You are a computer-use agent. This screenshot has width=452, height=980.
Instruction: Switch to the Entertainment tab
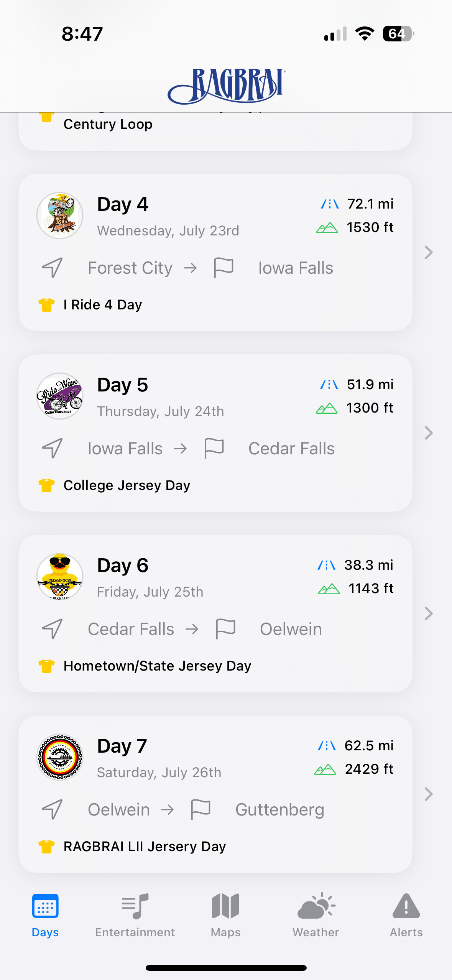(135, 914)
